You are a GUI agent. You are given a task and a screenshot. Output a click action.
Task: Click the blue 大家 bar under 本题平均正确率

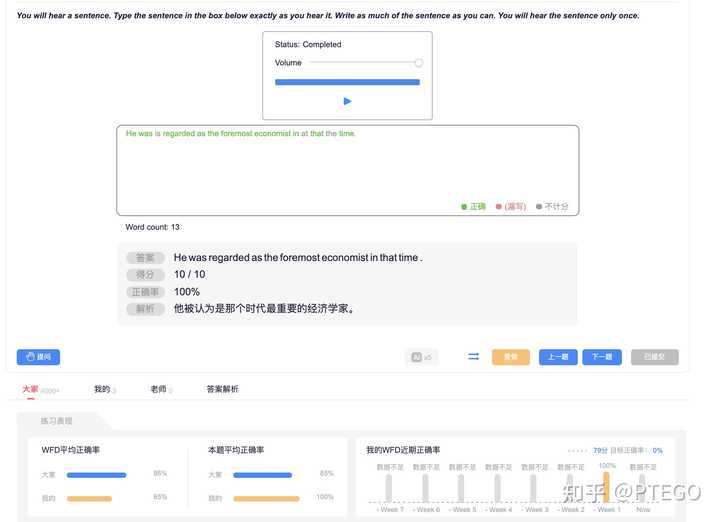pos(263,475)
